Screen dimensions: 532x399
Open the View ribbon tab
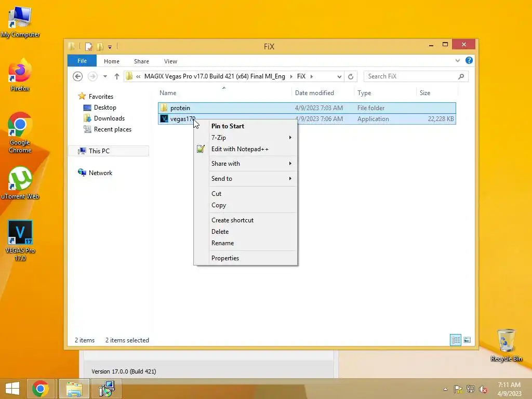[x=170, y=61]
